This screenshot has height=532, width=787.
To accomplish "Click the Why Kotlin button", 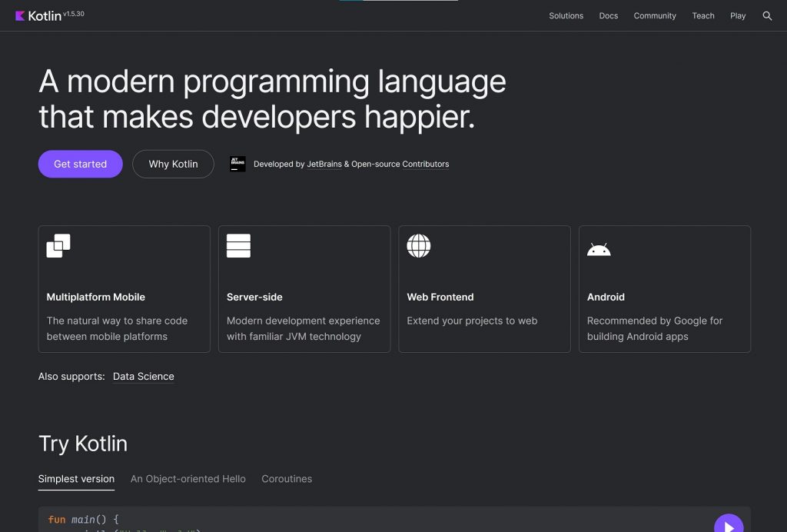I will [x=173, y=164].
